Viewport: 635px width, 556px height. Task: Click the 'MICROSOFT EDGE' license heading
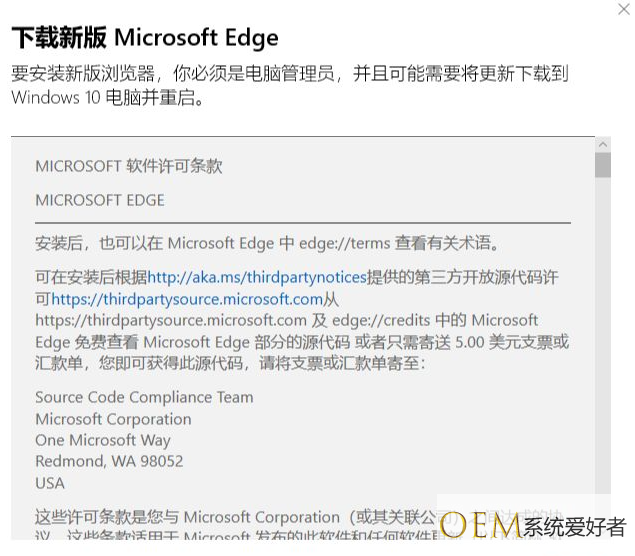(x=100, y=200)
